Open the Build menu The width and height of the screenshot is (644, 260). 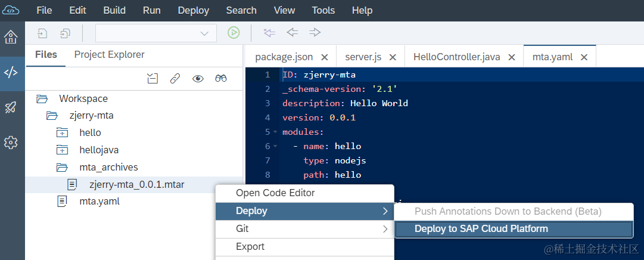(x=114, y=10)
